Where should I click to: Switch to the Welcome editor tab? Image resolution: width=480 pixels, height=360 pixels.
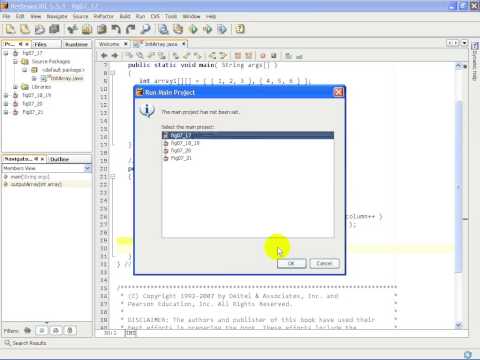[x=109, y=44]
